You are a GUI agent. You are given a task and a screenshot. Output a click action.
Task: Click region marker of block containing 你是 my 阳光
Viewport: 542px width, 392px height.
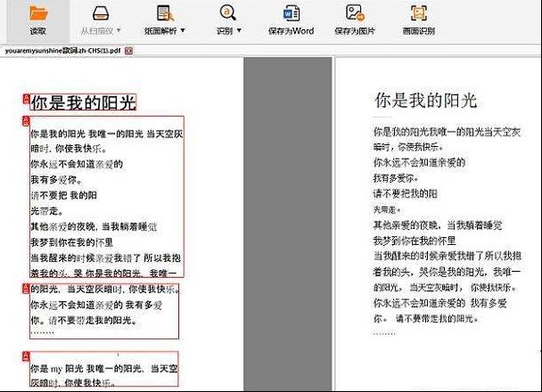coord(26,356)
